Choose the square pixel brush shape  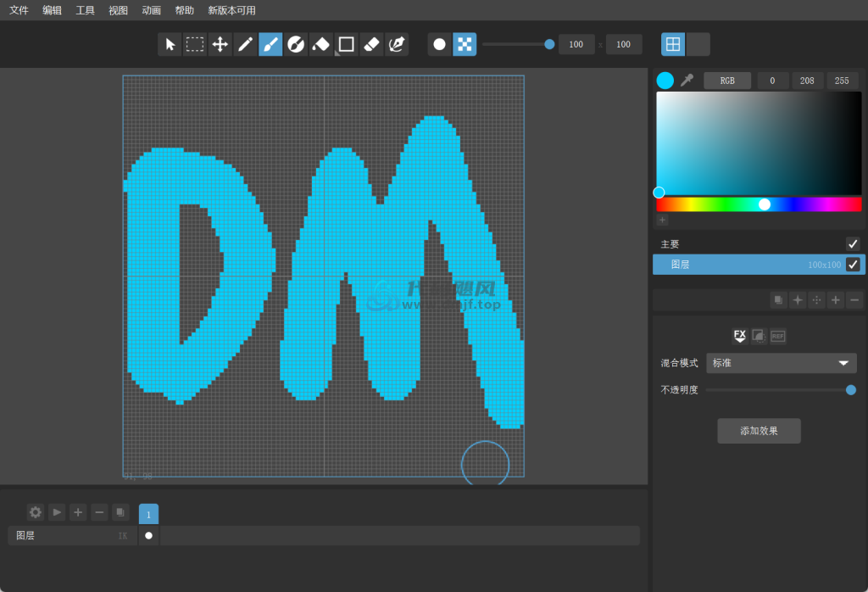pos(465,44)
